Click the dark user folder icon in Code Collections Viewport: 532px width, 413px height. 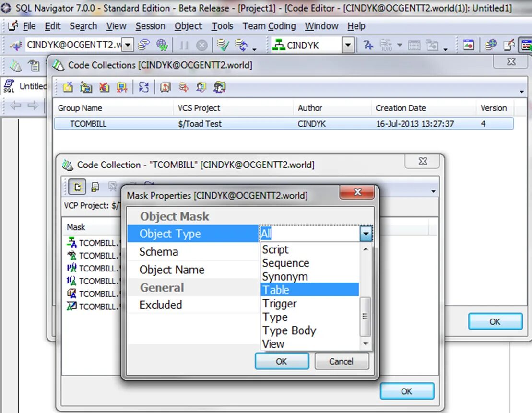point(220,87)
